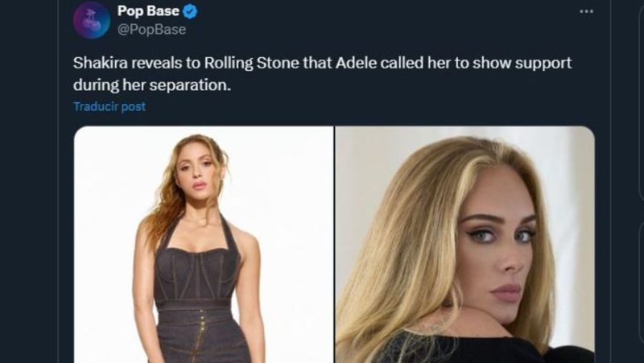The height and width of the screenshot is (363, 644).
Task: Open the Pop Base display name link
Action: pyautogui.click(x=148, y=11)
